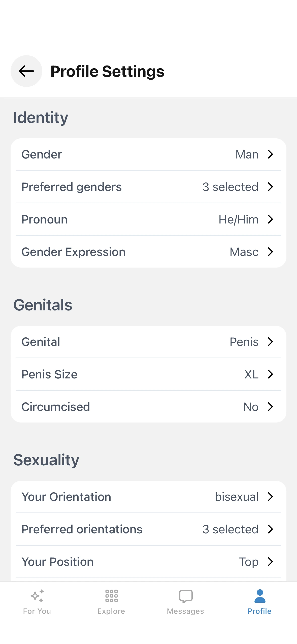
Task: Tap the Masc value text
Action: pyautogui.click(x=244, y=252)
